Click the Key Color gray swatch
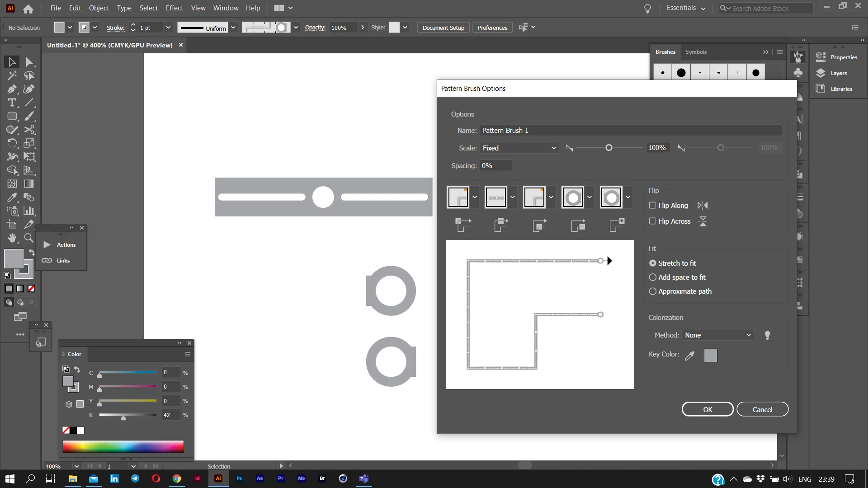868x488 pixels. tap(710, 356)
